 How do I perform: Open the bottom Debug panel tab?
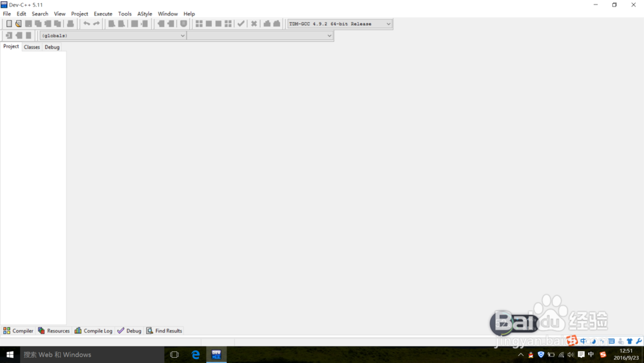(129, 331)
